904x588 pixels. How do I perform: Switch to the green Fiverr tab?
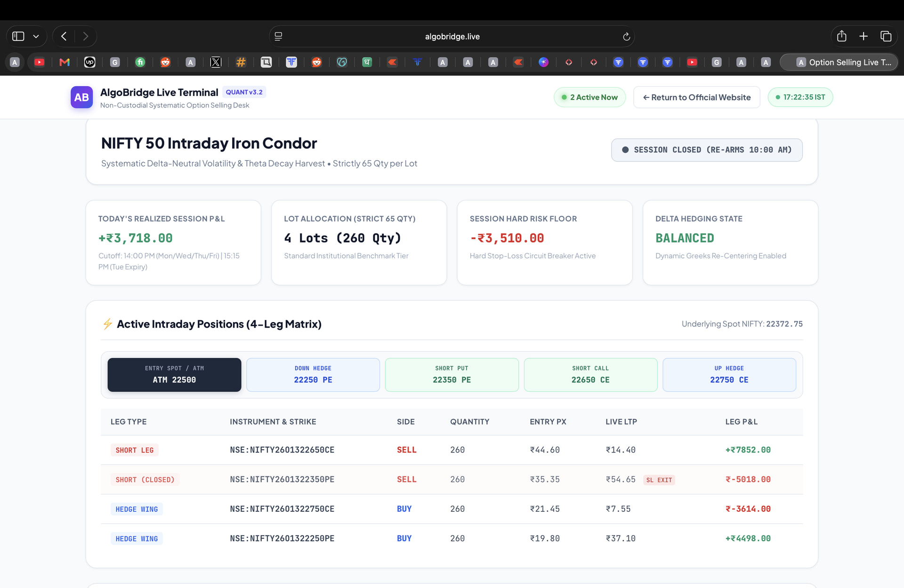(x=140, y=62)
